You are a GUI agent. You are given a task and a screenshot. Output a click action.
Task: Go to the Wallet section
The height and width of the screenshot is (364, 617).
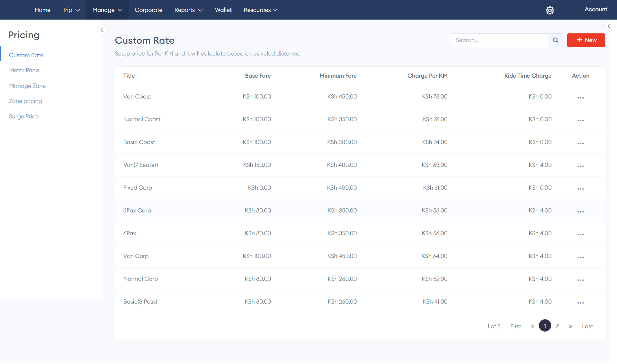tap(223, 10)
